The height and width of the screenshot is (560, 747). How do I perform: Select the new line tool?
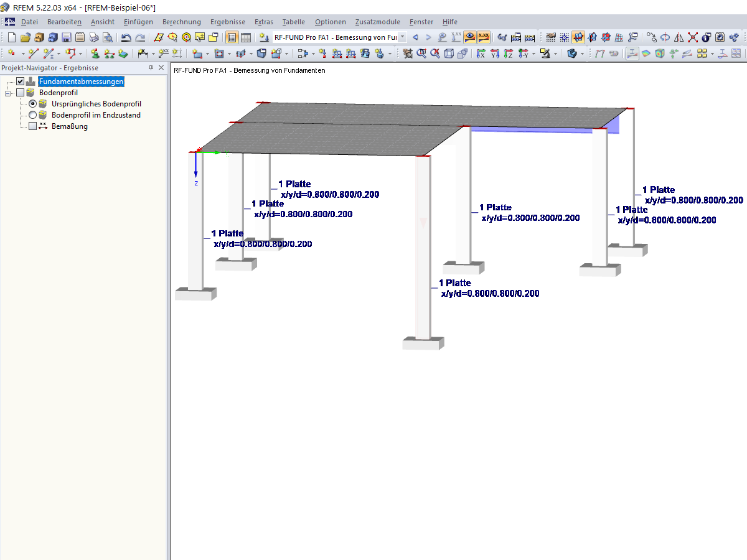(33, 54)
